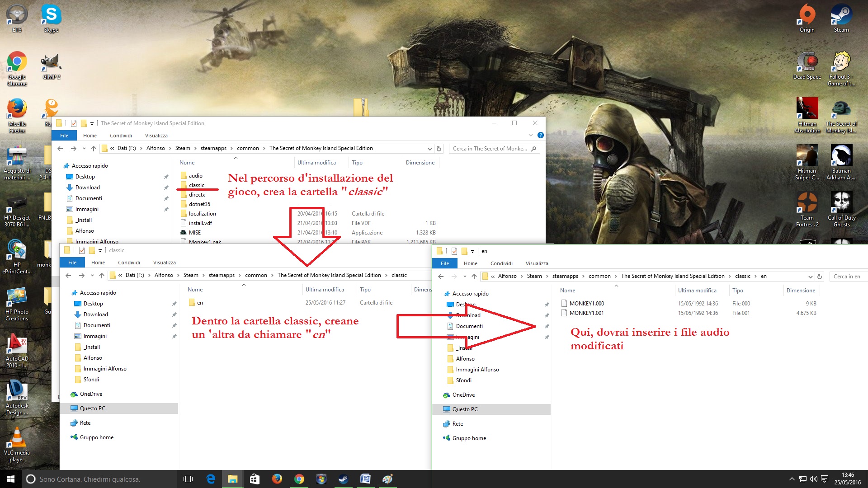The height and width of the screenshot is (488, 868).
Task: Open help icon in top Explorer window
Action: pos(540,135)
